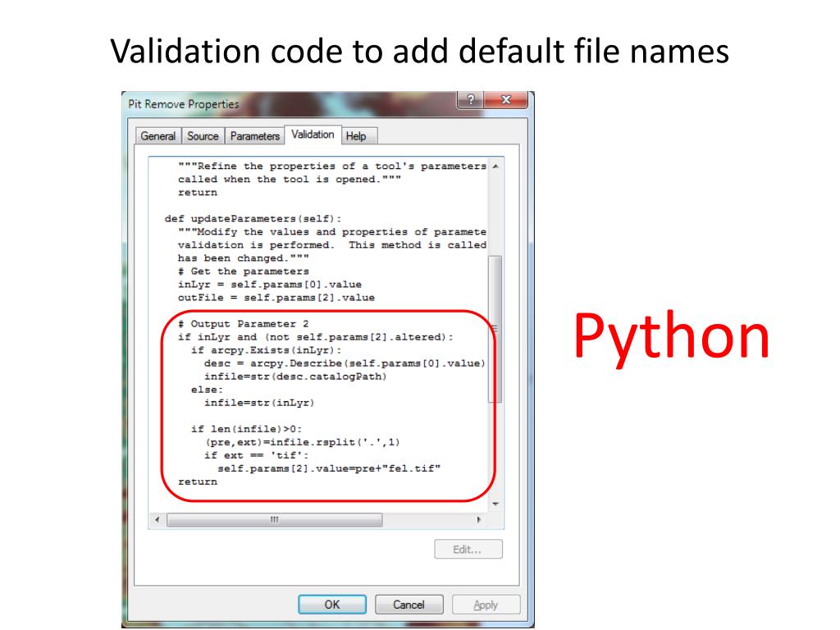
Task: Click the "if ext == 'tif':" line
Action: (256, 454)
